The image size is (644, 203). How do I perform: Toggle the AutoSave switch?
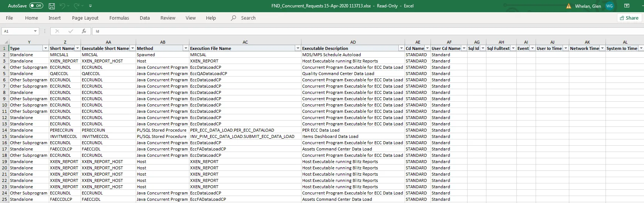[x=36, y=6]
